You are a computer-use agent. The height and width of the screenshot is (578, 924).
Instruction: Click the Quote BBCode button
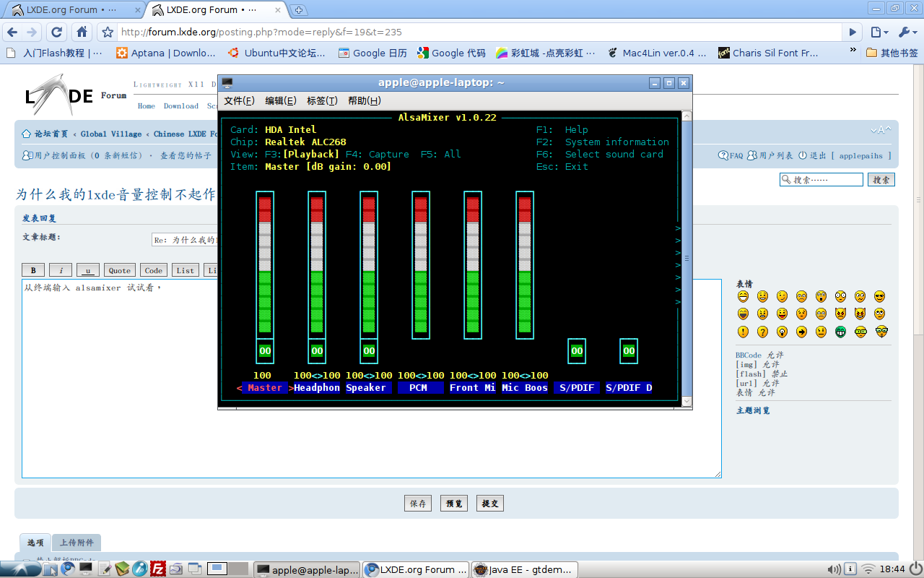pos(120,270)
